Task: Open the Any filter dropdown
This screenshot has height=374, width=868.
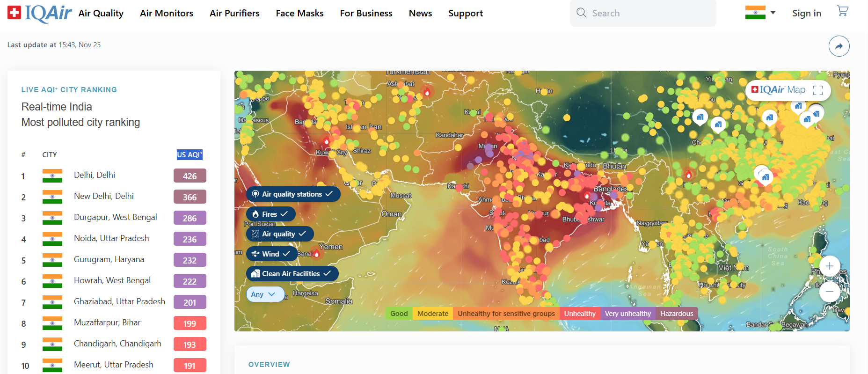Action: [265, 294]
